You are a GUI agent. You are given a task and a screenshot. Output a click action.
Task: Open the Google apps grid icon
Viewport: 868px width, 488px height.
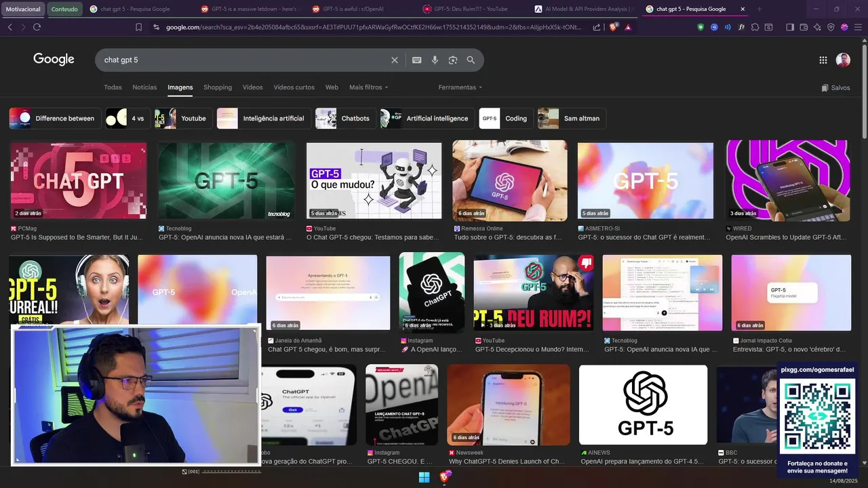[x=823, y=60]
